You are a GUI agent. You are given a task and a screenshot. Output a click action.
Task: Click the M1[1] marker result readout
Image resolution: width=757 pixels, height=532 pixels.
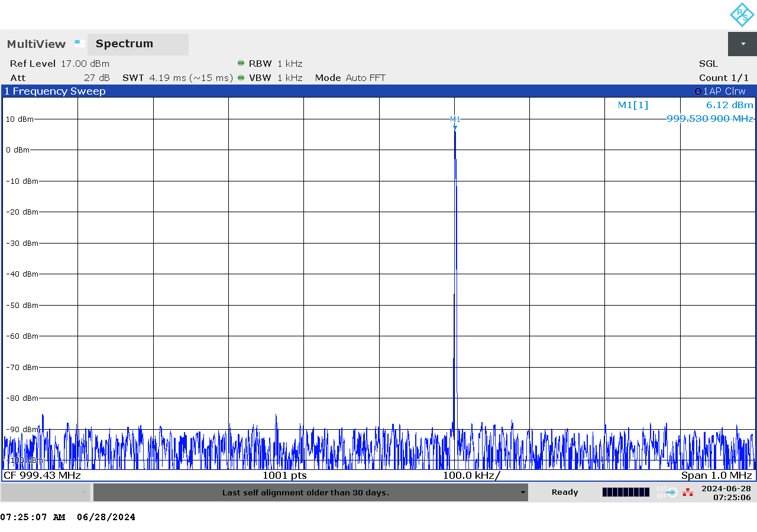[x=633, y=105]
